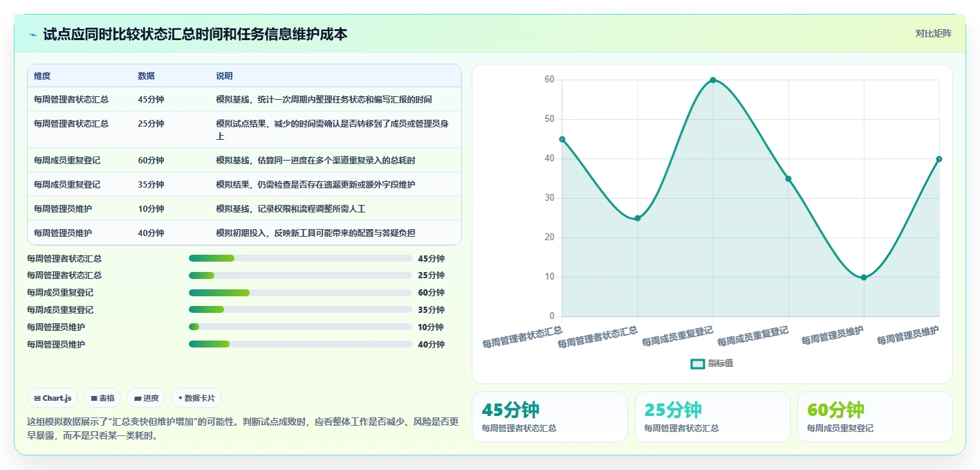This screenshot has height=470, width=980.
Task: Click the 10分钟 progress bar for 每周管理员维护
Action: tap(300, 327)
